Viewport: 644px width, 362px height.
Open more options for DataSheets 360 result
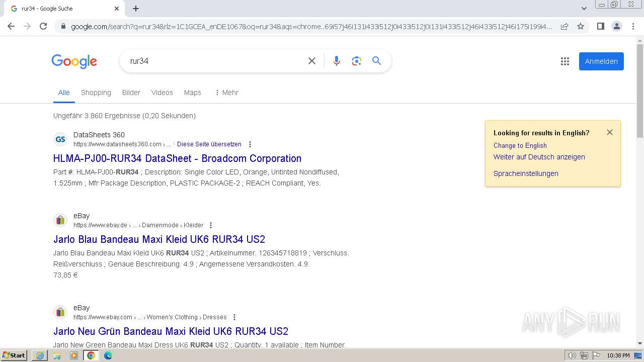[250, 144]
